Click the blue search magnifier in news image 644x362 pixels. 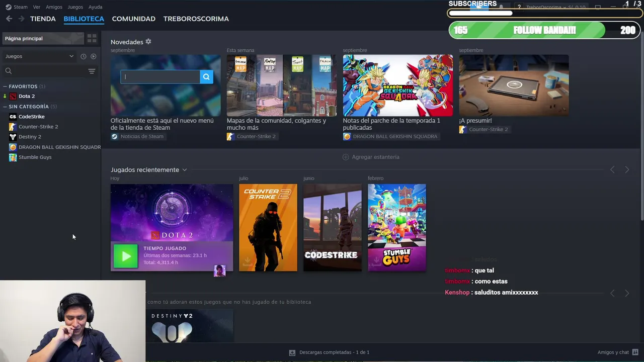pyautogui.click(x=206, y=76)
